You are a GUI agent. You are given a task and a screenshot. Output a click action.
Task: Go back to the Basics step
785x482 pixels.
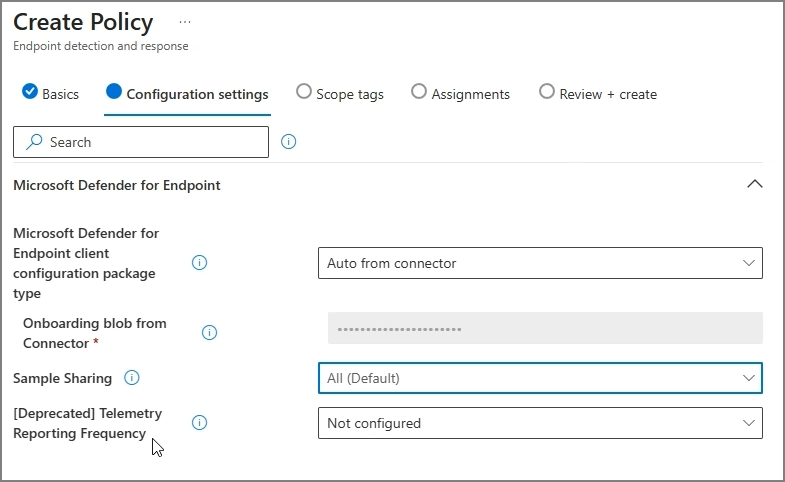click(51, 94)
